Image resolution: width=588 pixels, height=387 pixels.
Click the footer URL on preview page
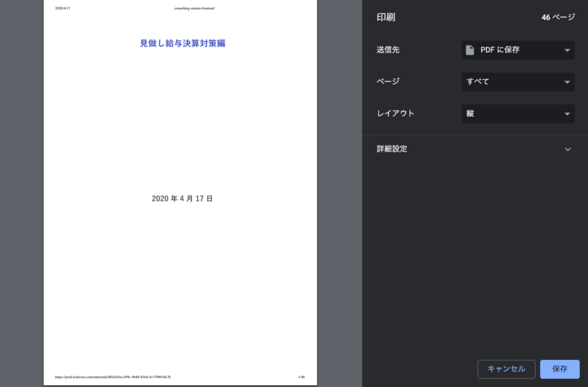113,377
